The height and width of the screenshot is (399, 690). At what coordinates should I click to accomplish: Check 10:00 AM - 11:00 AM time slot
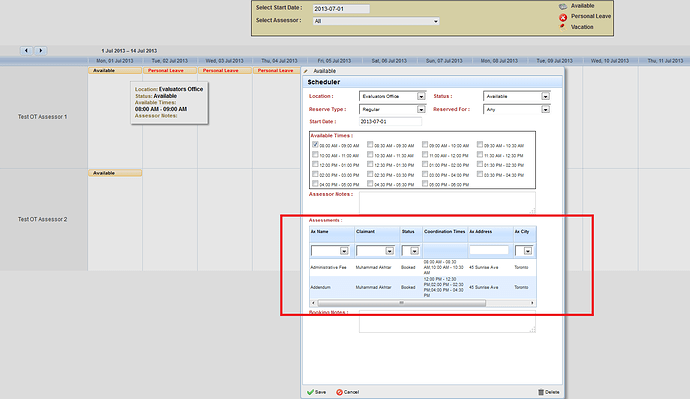click(315, 154)
